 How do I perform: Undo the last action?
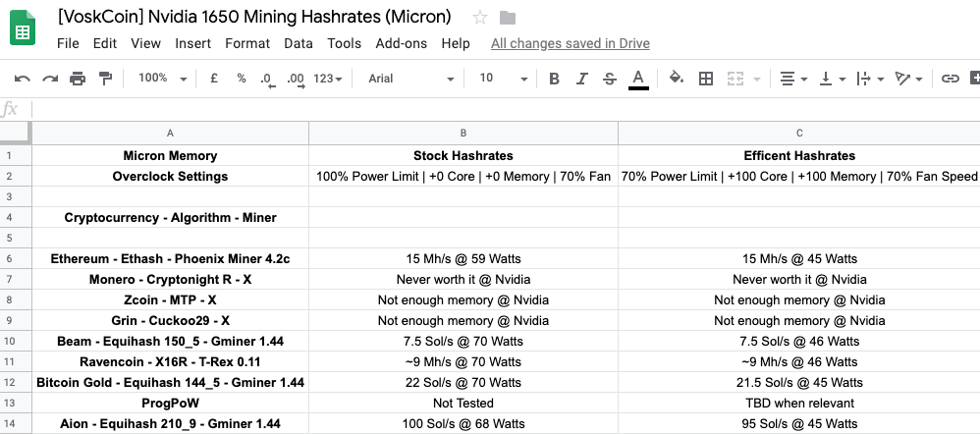23,79
